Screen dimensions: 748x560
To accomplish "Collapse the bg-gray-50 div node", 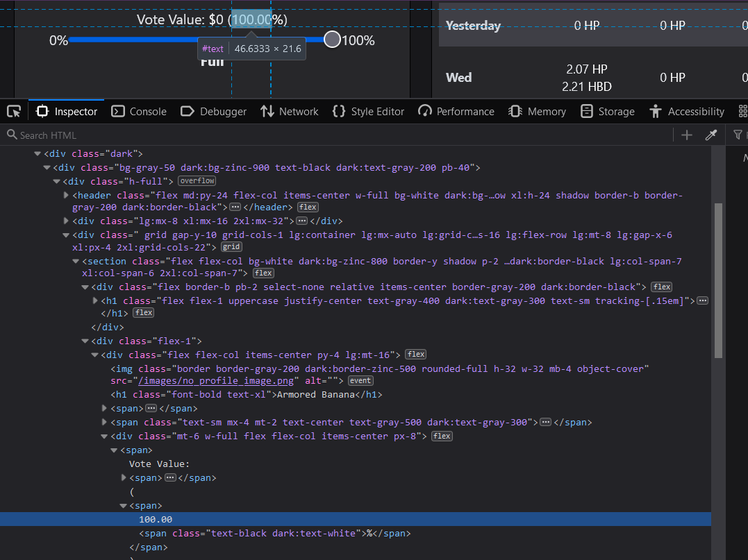I will click(47, 167).
